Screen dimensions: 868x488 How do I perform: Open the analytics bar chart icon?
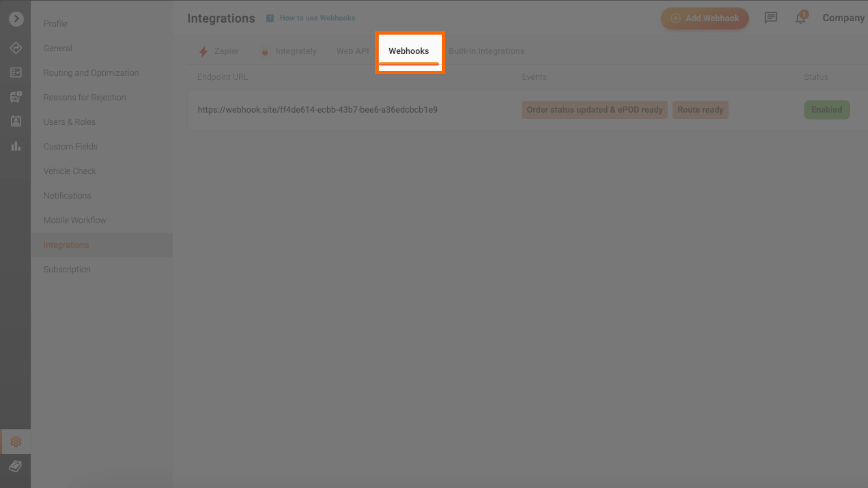coord(16,146)
